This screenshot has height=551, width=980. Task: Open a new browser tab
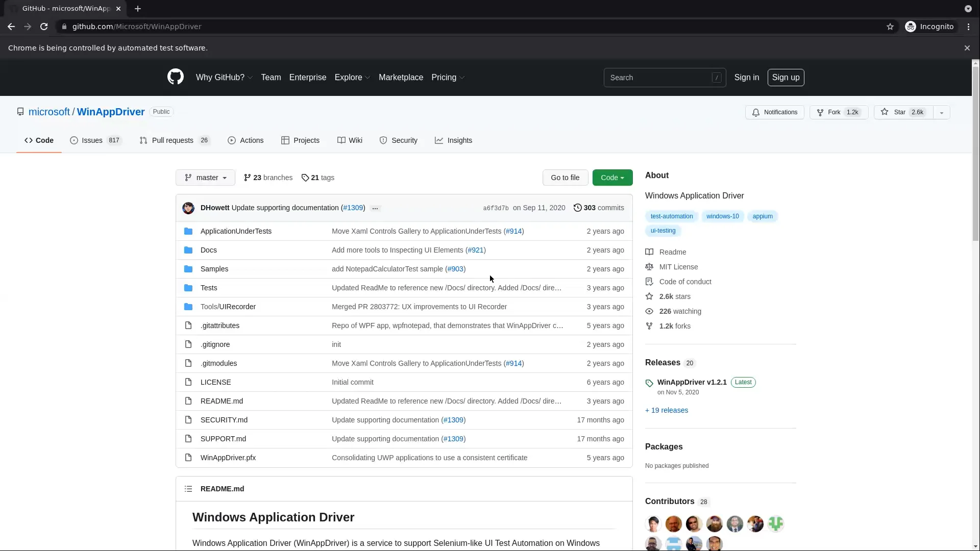point(138,9)
